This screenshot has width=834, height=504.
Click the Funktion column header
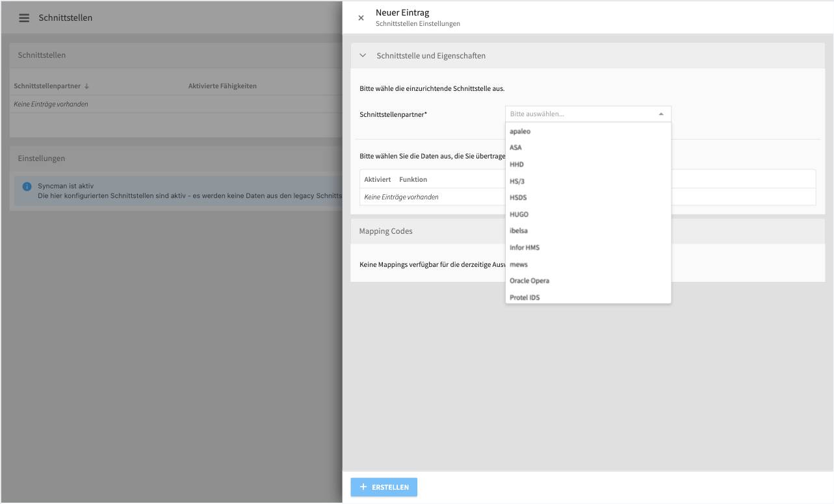(x=413, y=179)
